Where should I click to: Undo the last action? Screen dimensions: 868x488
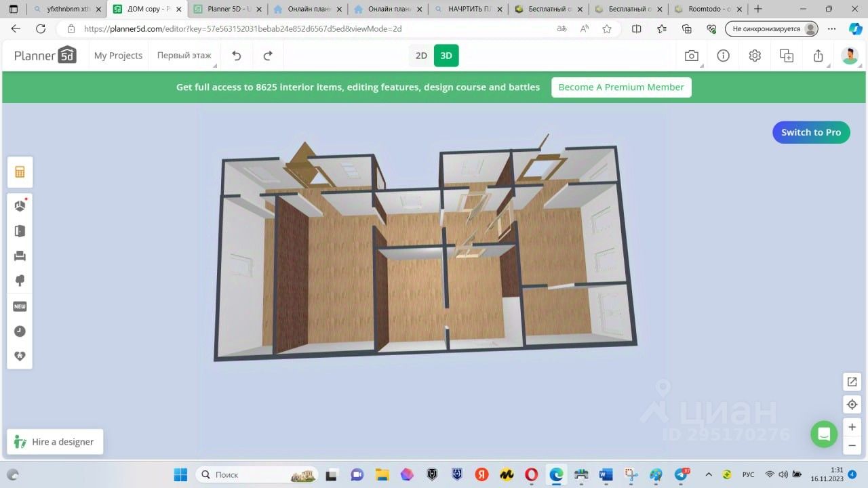tap(237, 56)
